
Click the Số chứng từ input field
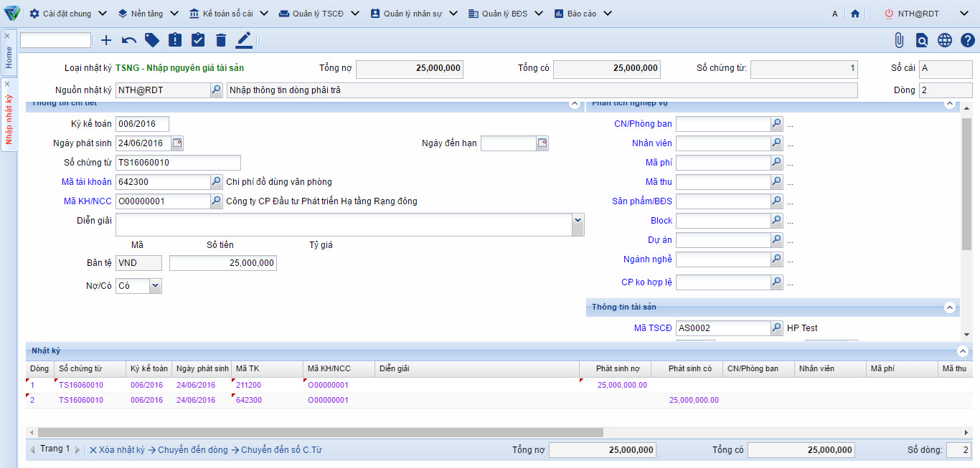(178, 163)
